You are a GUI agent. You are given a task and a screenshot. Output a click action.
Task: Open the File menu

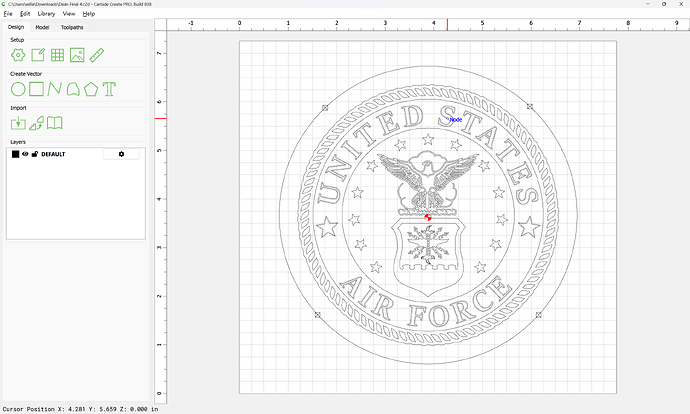[x=8, y=14]
